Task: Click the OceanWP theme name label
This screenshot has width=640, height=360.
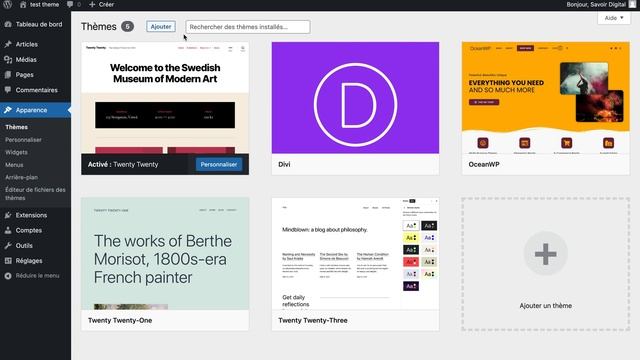Action: coord(484,164)
